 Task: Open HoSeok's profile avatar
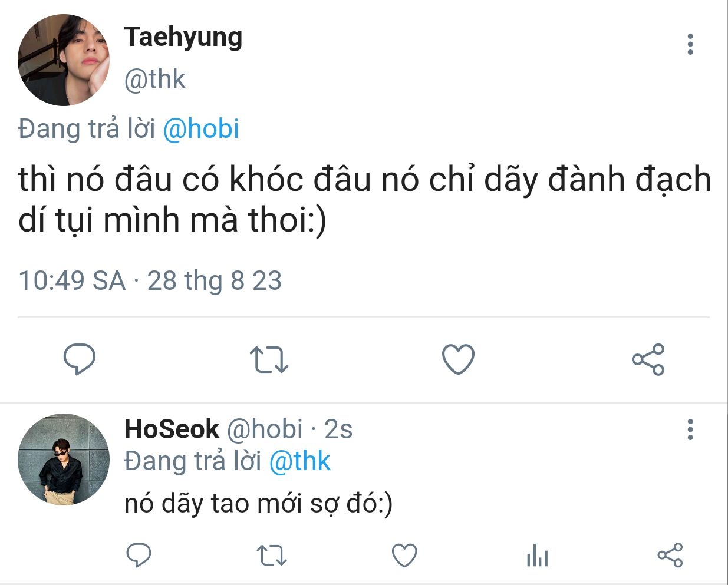(64, 459)
